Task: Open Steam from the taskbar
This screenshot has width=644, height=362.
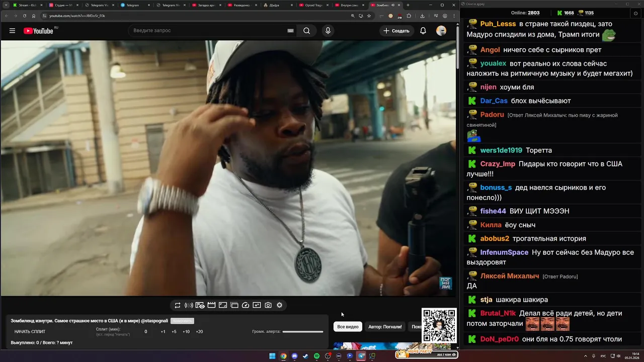Action: tap(305, 356)
